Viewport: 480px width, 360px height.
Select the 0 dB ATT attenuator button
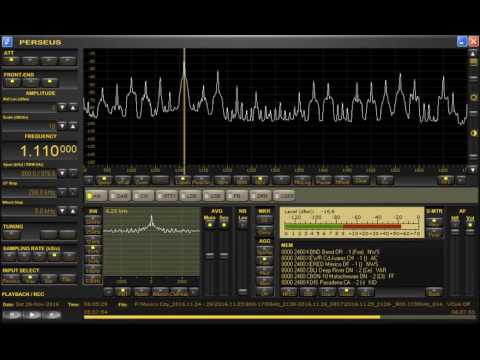(x=11, y=60)
